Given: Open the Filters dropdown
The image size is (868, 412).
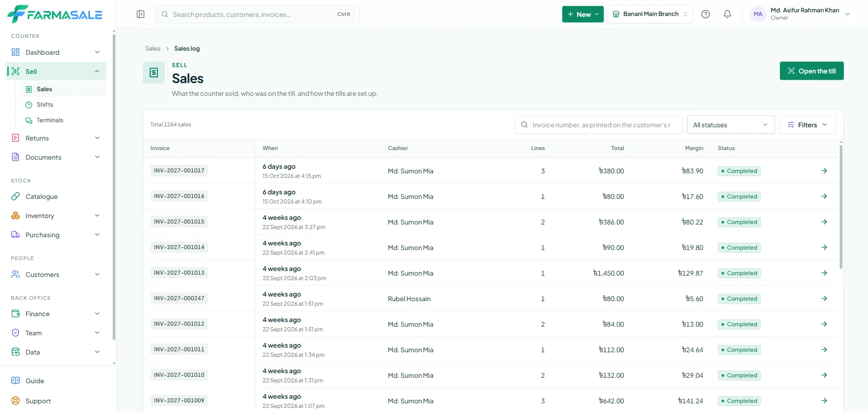Looking at the screenshot, I should pyautogui.click(x=807, y=125).
